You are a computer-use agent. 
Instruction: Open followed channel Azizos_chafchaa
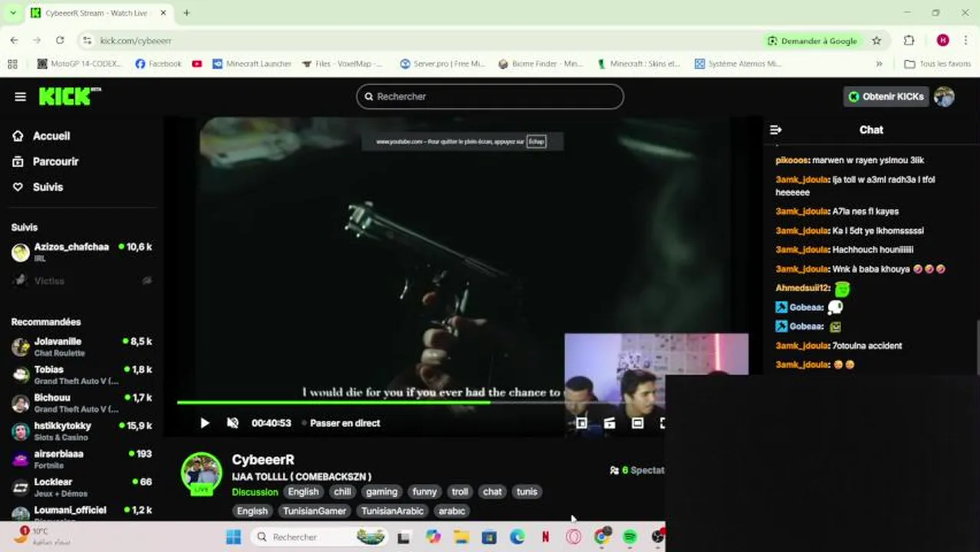pyautogui.click(x=81, y=252)
